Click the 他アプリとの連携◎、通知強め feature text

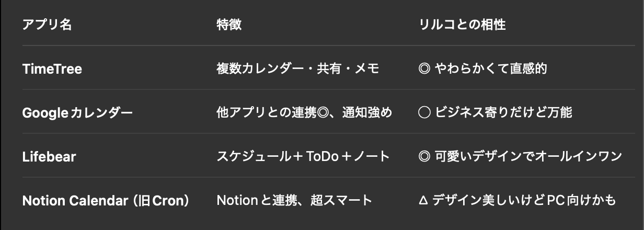pos(304,112)
